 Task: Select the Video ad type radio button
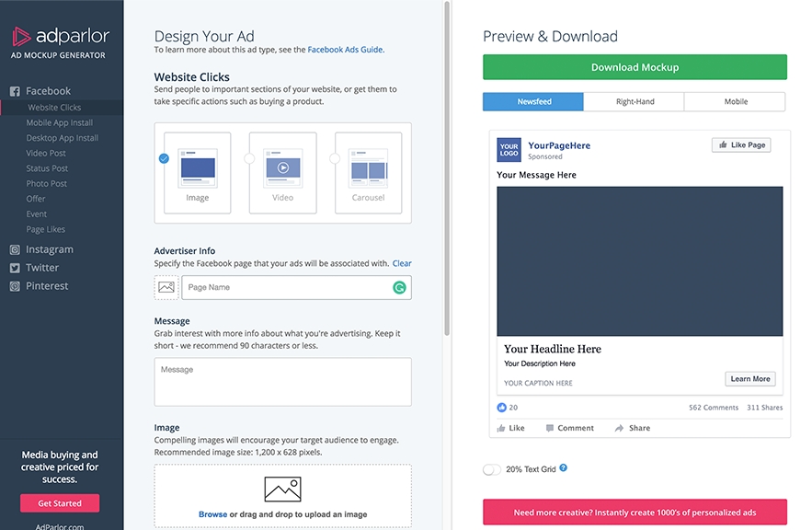click(249, 158)
